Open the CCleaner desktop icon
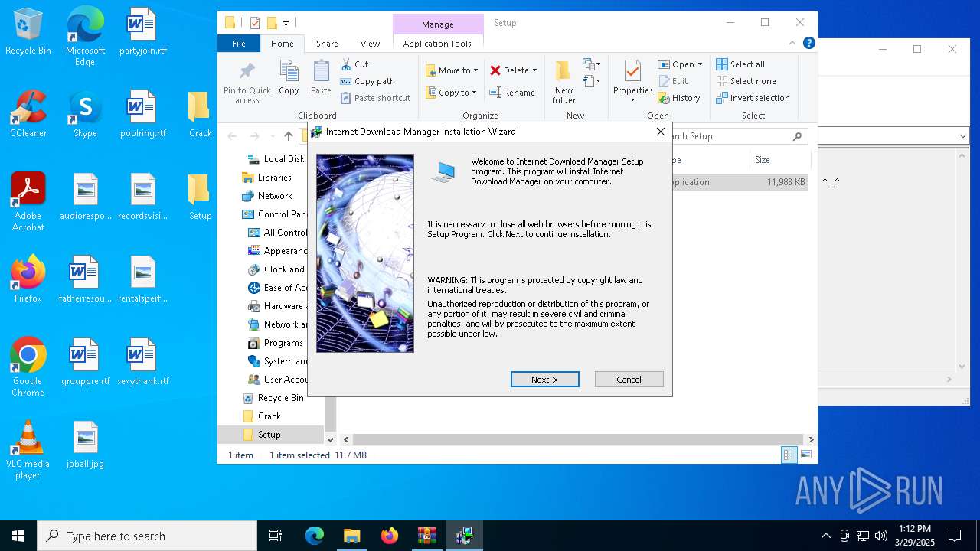 tap(28, 115)
